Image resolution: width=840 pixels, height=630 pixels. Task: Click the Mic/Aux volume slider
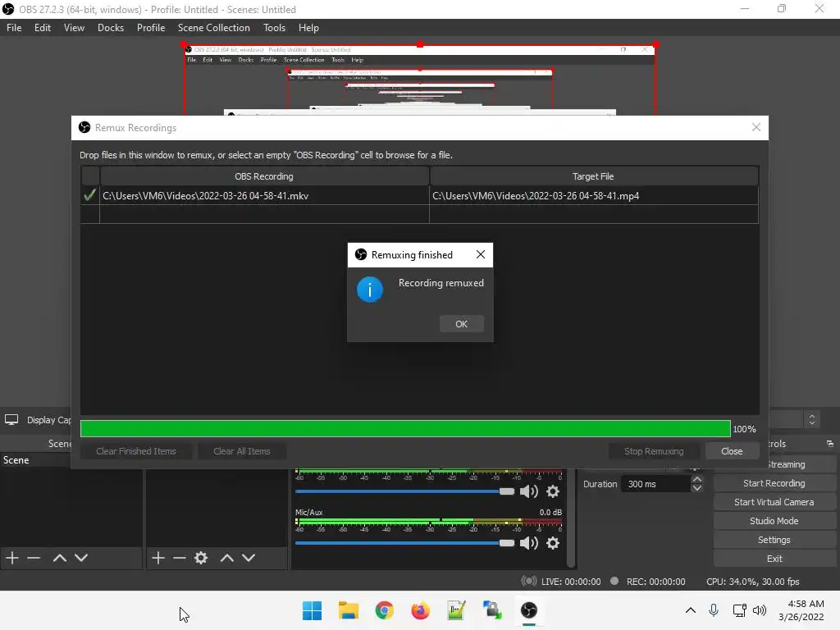[404, 543]
